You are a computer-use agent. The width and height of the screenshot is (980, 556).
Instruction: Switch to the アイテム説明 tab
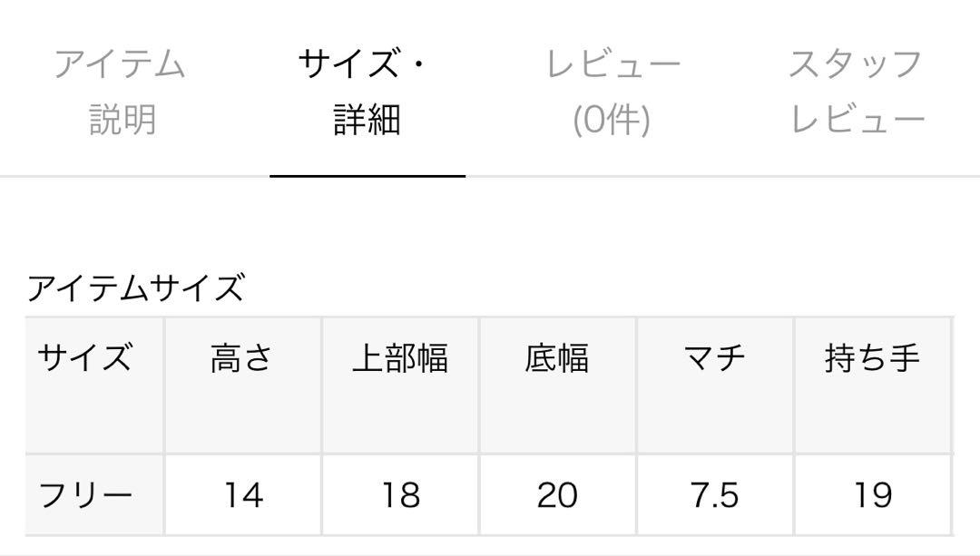click(x=121, y=92)
